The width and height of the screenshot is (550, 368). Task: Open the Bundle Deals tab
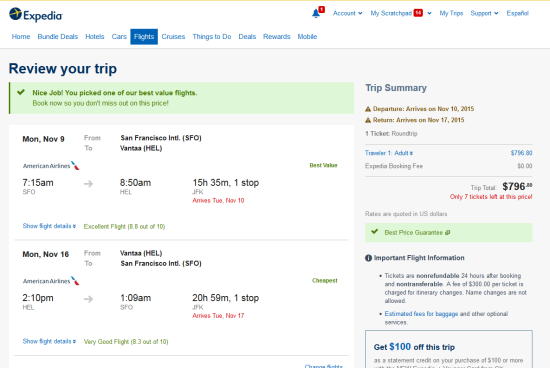(x=58, y=36)
